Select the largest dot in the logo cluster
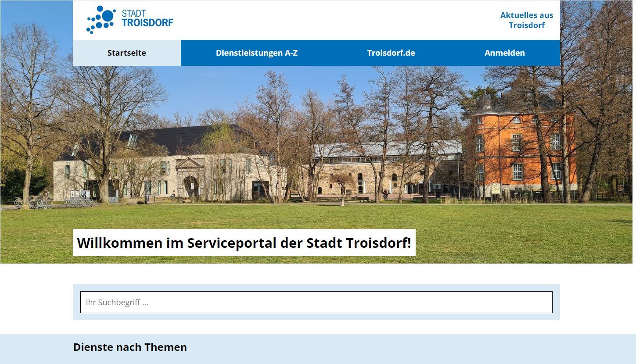 point(107,16)
